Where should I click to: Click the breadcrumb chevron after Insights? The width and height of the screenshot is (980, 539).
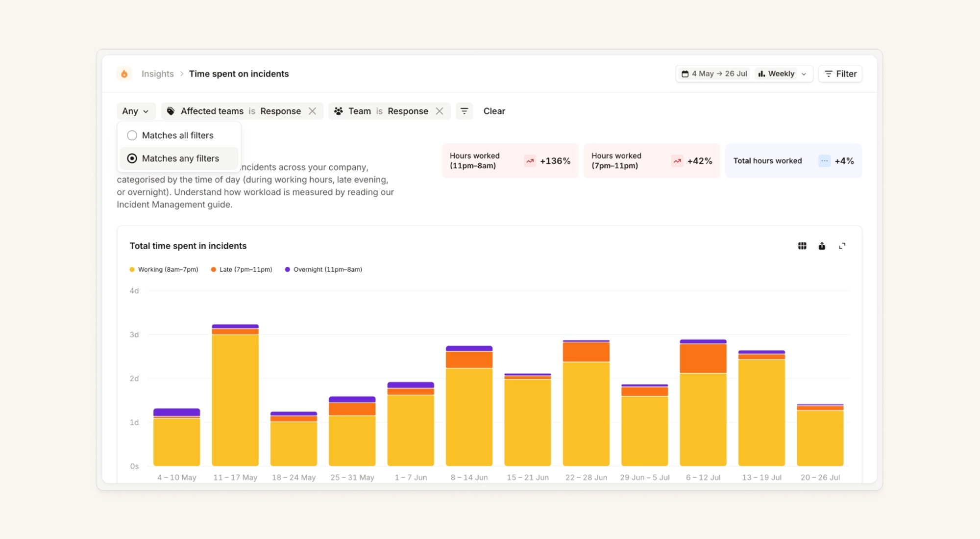[x=182, y=74]
